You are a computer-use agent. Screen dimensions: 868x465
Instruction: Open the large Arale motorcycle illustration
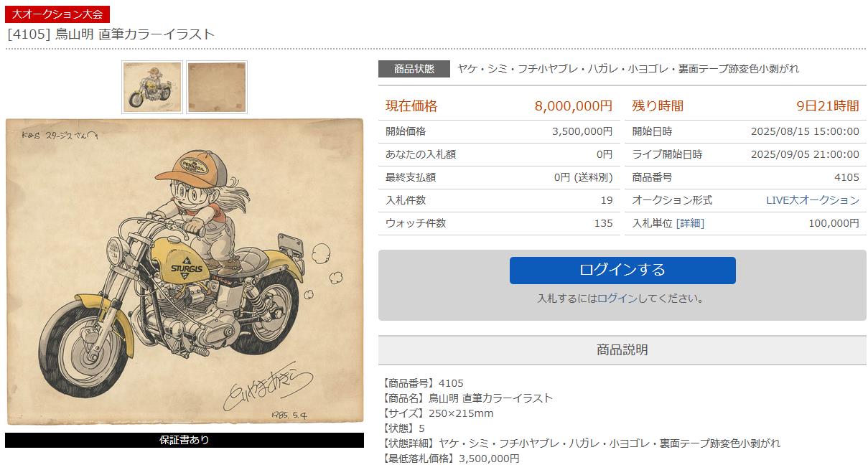[x=185, y=272]
